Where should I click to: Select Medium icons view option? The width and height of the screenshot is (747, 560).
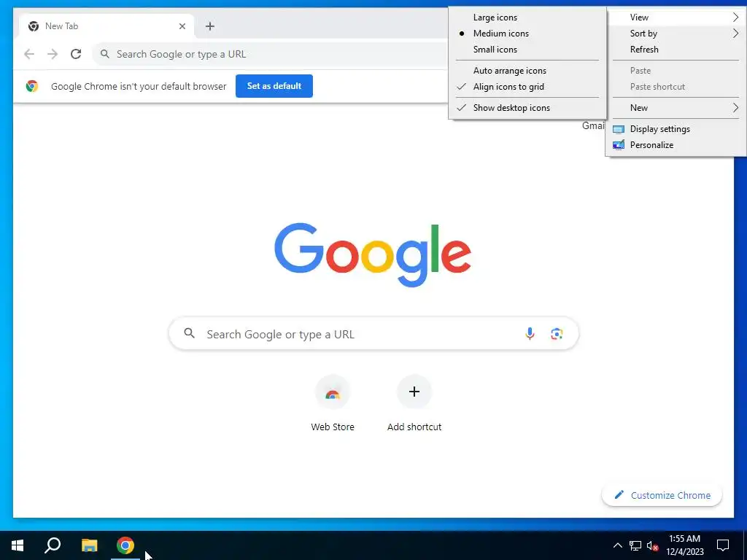pyautogui.click(x=527, y=34)
